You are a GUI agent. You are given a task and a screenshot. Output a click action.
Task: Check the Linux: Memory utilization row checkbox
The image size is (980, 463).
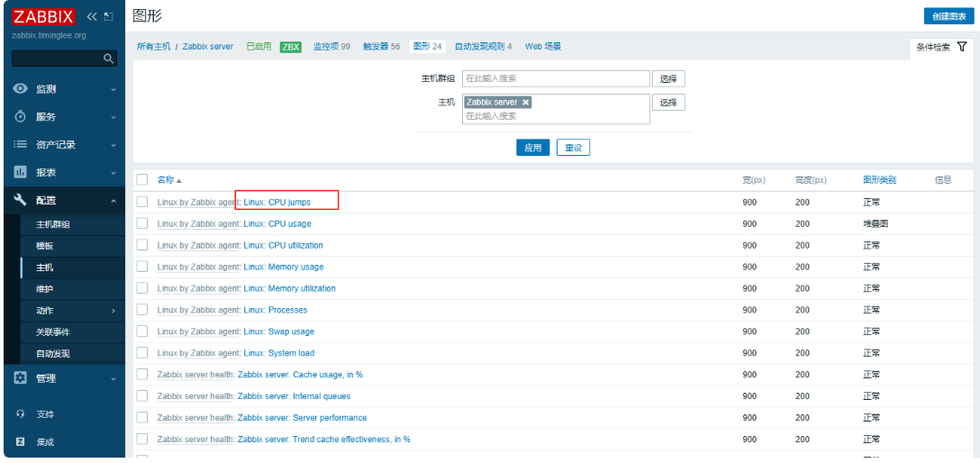tap(142, 288)
